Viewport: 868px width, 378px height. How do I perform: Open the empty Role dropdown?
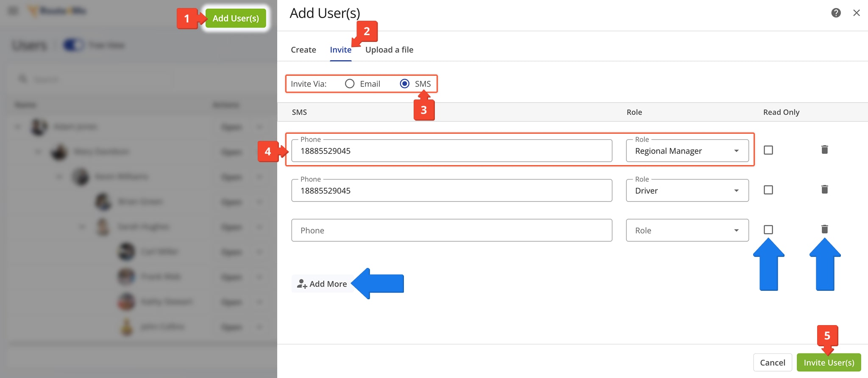[687, 230]
